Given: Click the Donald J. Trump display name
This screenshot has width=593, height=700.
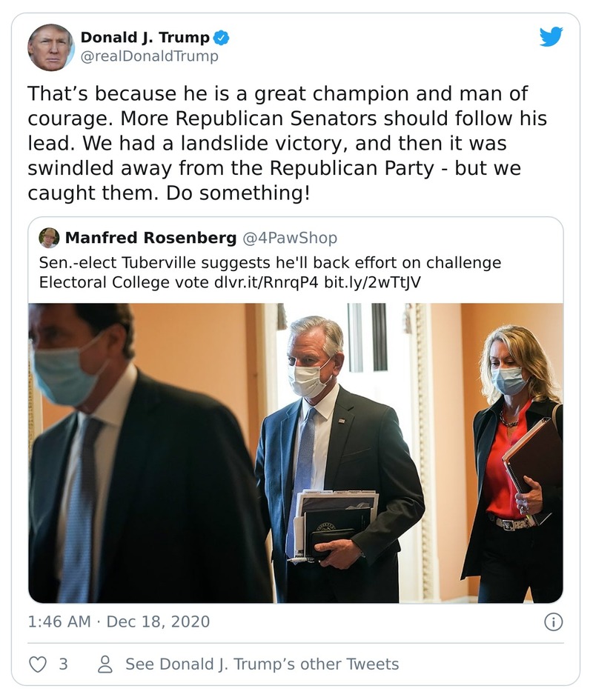Looking at the screenshot, I should click(x=145, y=37).
